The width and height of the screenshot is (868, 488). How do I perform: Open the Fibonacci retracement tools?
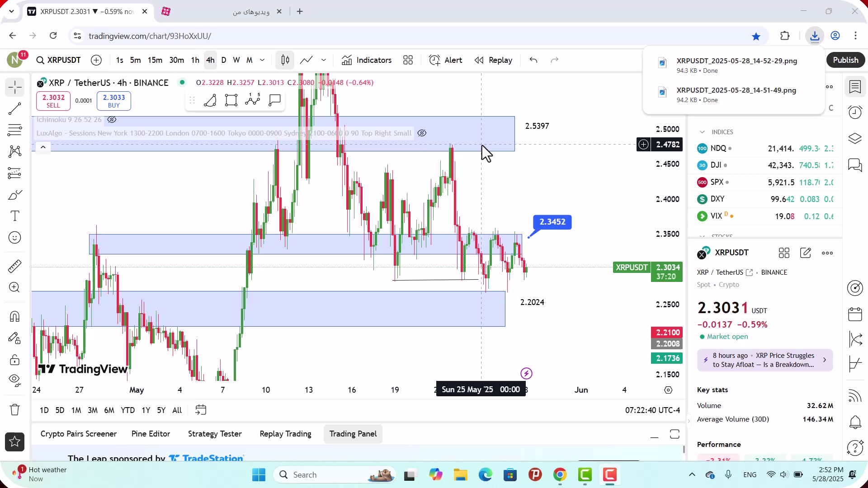click(15, 130)
